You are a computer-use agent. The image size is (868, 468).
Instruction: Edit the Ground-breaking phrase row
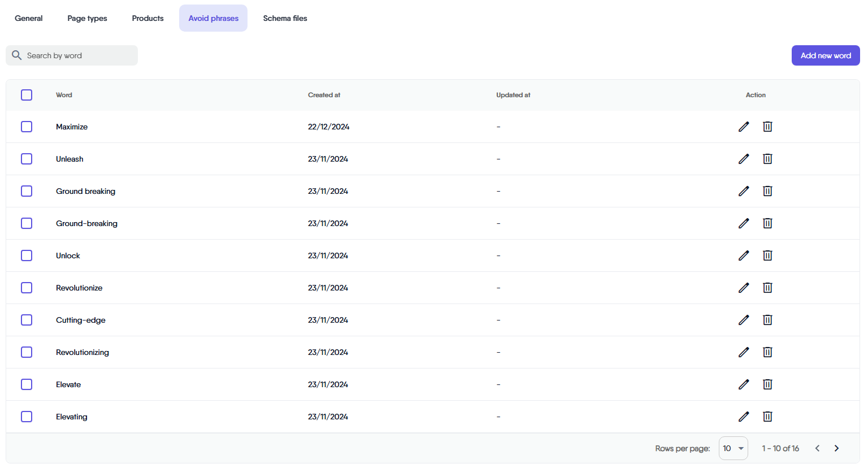coord(744,223)
